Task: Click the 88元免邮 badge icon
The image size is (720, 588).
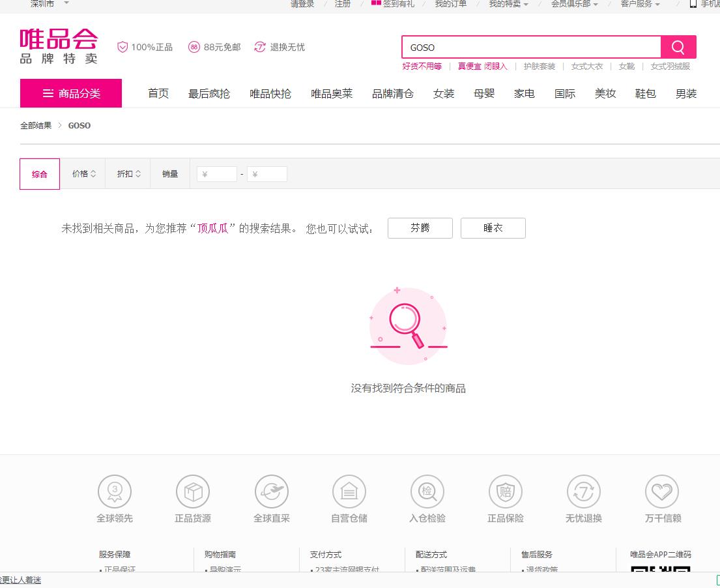Action: (x=194, y=48)
